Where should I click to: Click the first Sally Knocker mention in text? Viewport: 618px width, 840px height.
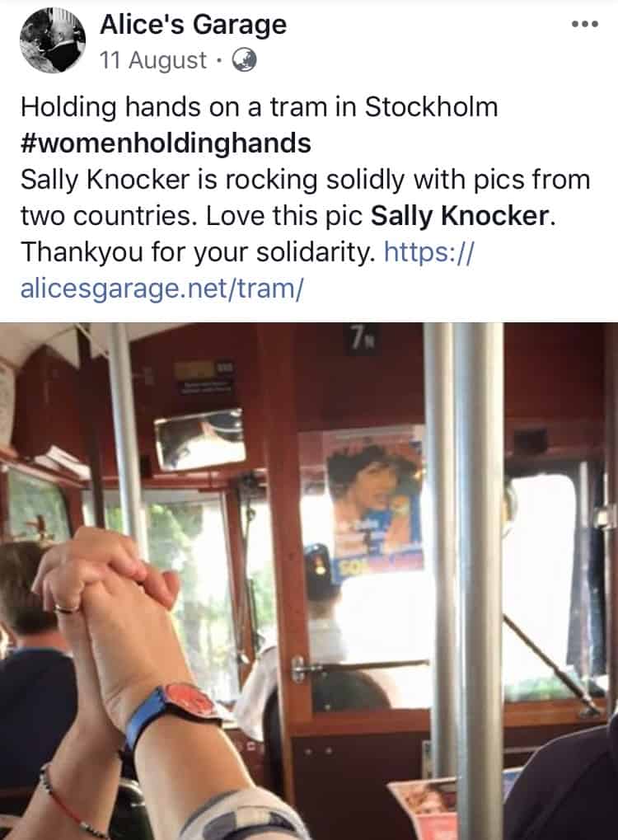[x=105, y=180]
